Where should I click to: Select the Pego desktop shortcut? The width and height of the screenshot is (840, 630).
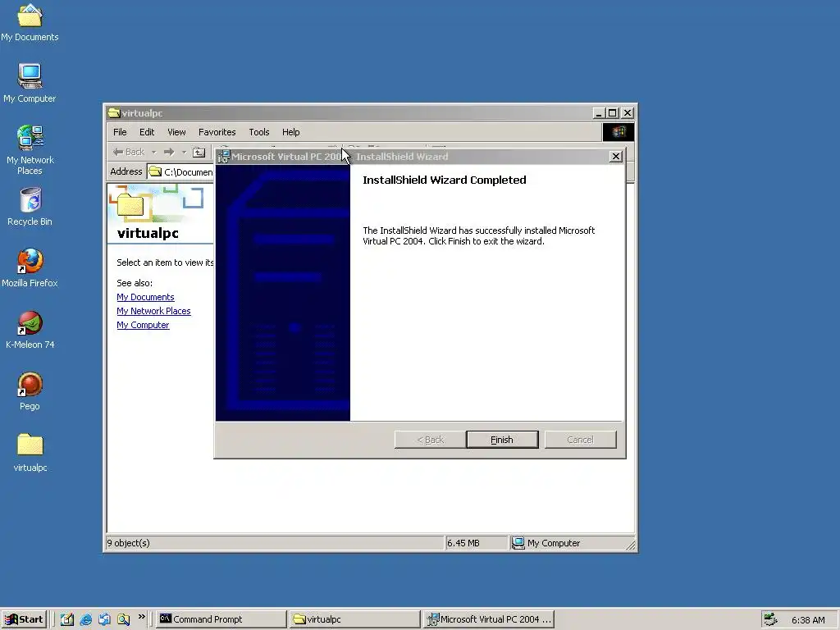30,391
